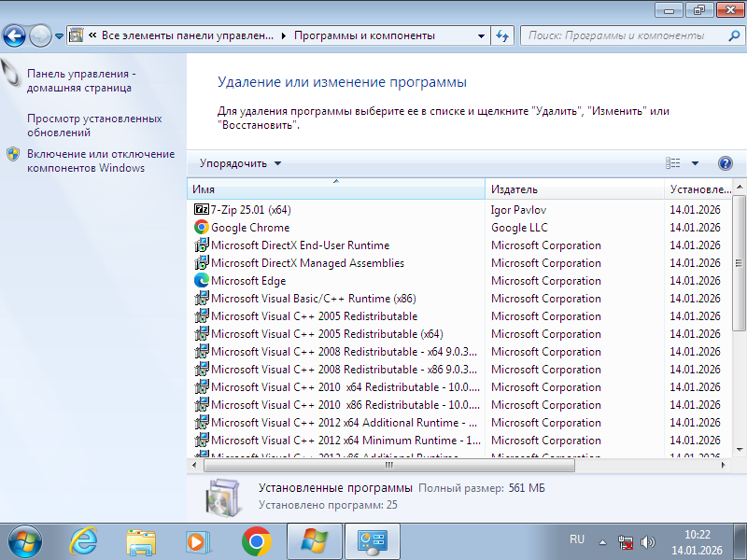
Task: Click the Программы и компоненты breadcrumb
Action: (x=364, y=35)
